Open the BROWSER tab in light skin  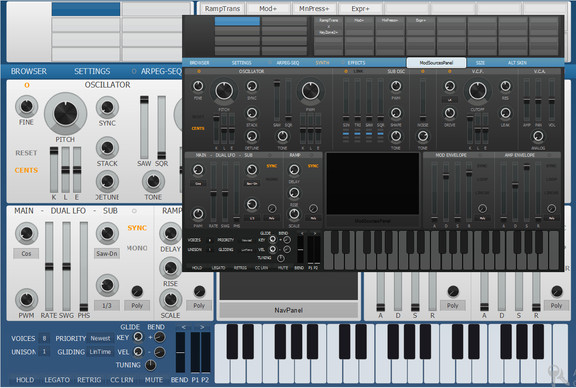(x=29, y=71)
